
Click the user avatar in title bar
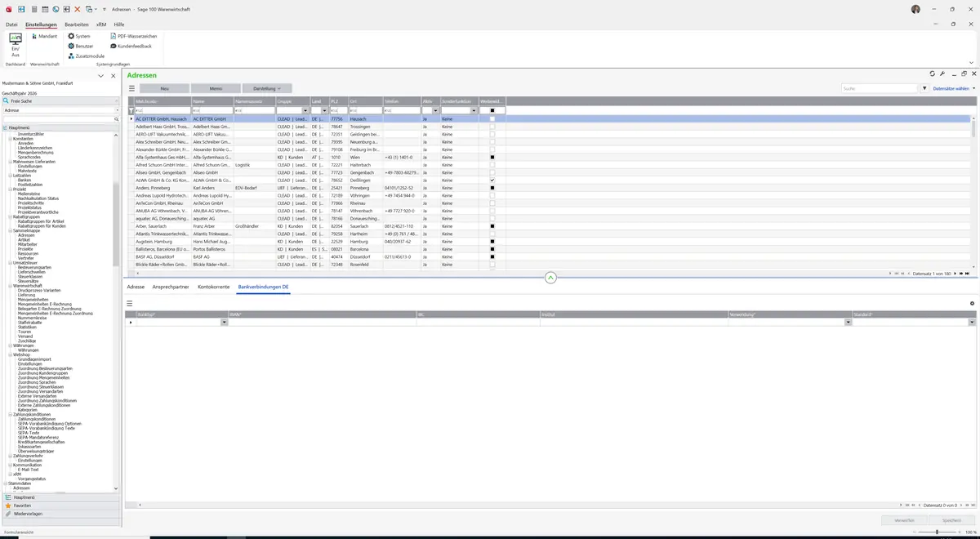point(915,9)
